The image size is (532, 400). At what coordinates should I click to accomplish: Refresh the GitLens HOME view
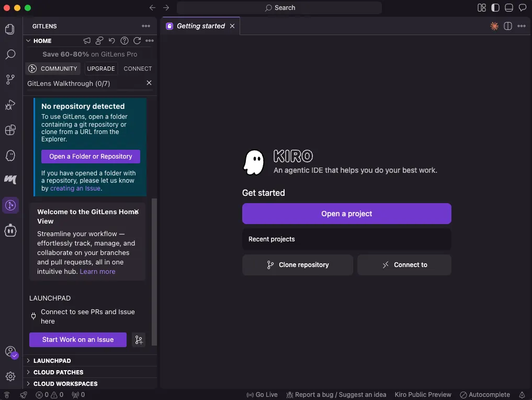click(137, 41)
